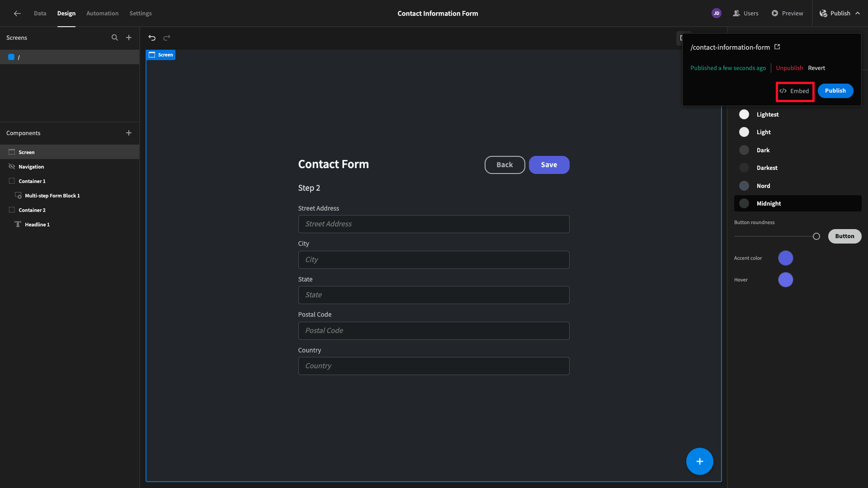Click the Back button on the form
This screenshot has height=488, width=868.
pyautogui.click(x=505, y=165)
